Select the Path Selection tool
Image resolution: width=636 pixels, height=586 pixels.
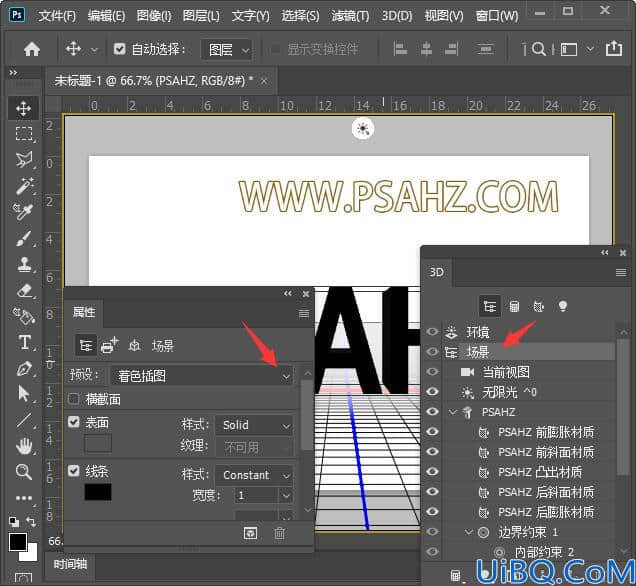[24, 393]
